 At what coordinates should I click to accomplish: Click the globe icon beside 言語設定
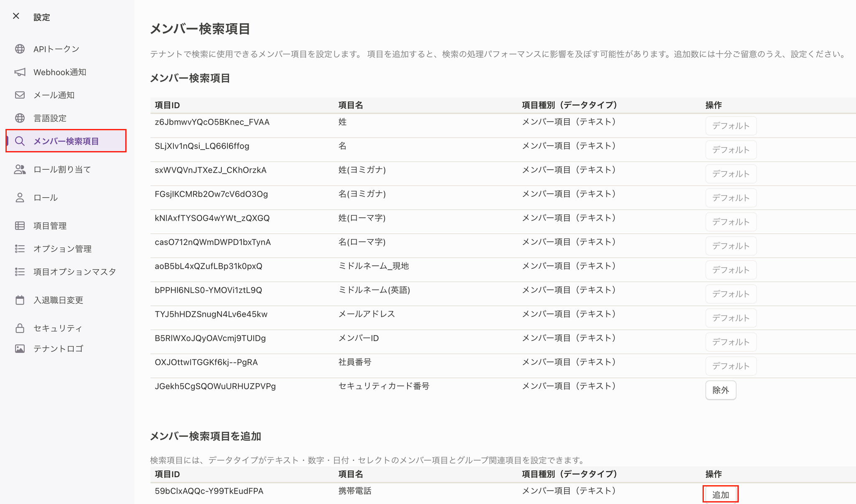20,118
